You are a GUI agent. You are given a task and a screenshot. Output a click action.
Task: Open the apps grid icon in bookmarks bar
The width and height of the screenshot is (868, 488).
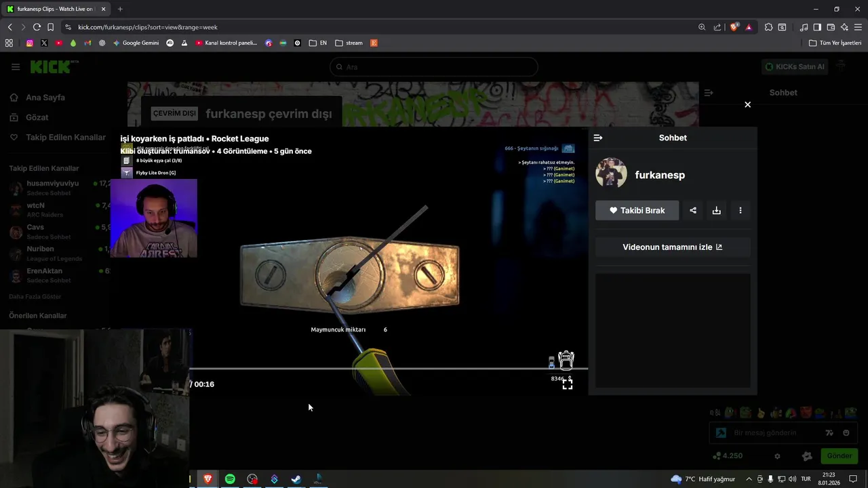(9, 43)
